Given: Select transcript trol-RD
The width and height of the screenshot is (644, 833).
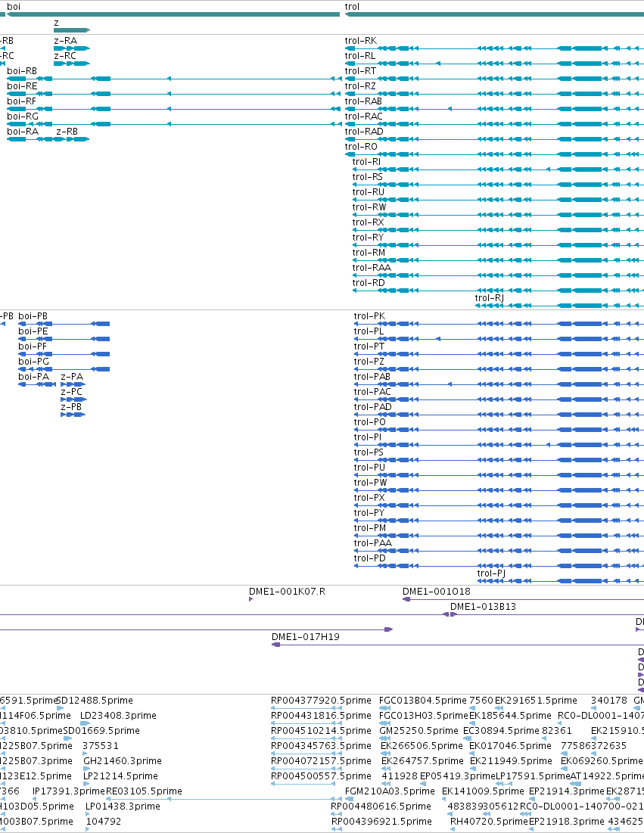Looking at the screenshot, I should coord(498,291).
